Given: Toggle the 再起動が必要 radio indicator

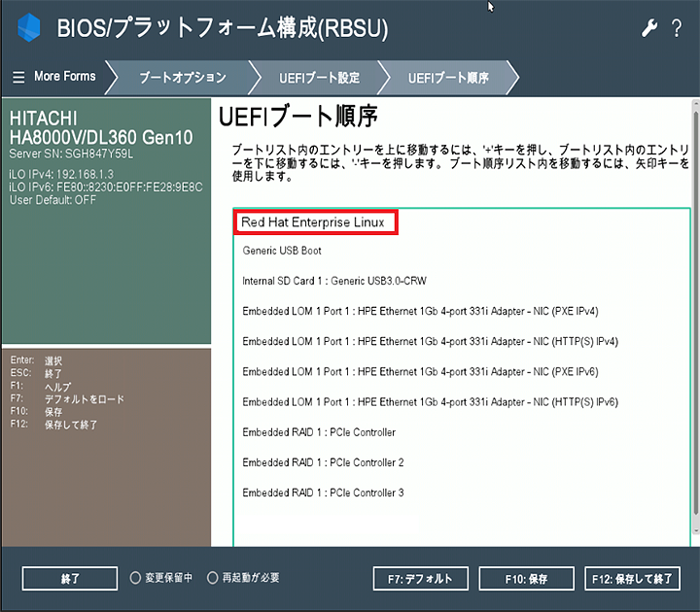Looking at the screenshot, I should tap(213, 578).
